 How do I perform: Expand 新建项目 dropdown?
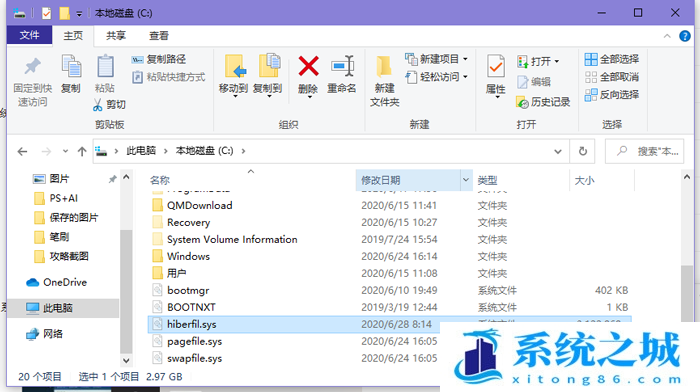[465, 59]
